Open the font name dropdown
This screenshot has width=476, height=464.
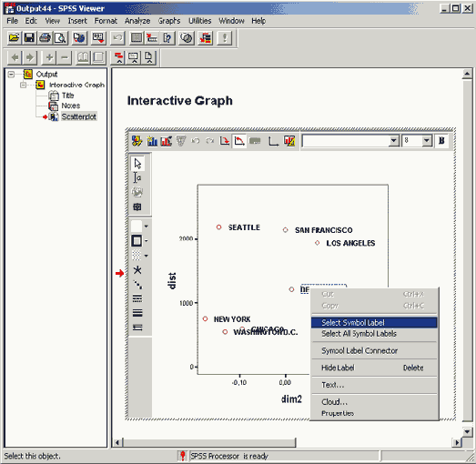(394, 141)
